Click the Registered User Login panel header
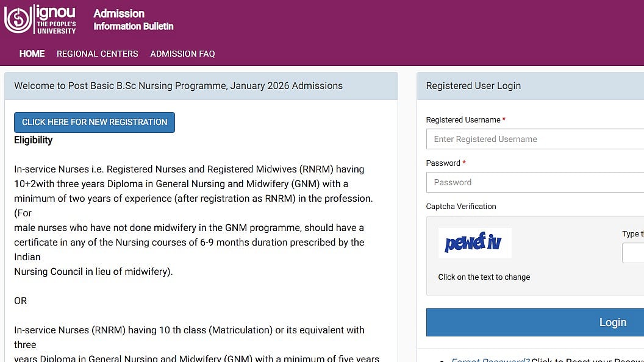The height and width of the screenshot is (362, 644). point(473,86)
